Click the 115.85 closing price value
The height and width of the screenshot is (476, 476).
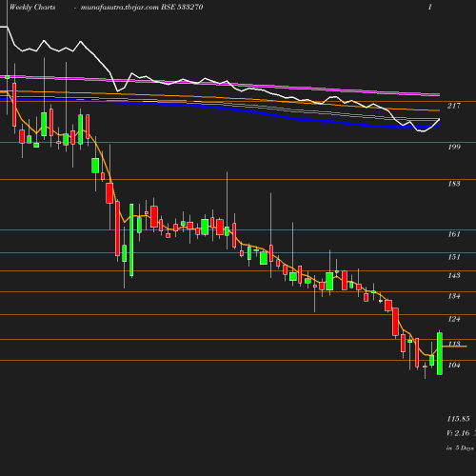click(458, 419)
